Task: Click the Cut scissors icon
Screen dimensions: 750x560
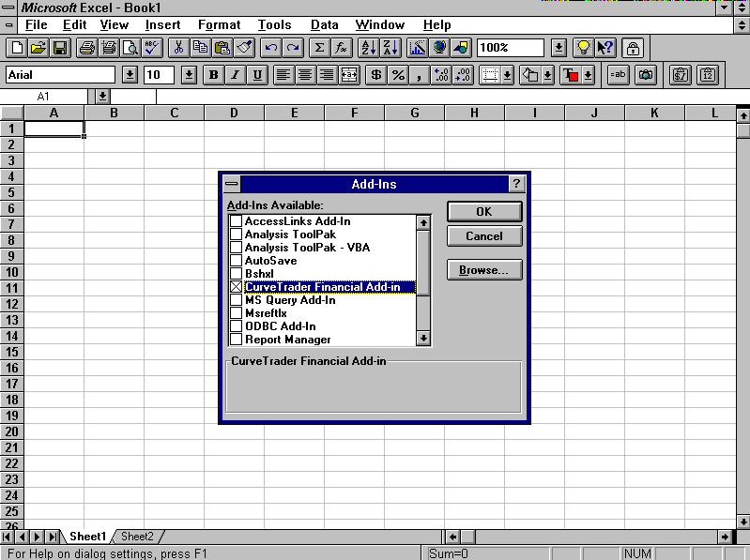Action: (179, 48)
